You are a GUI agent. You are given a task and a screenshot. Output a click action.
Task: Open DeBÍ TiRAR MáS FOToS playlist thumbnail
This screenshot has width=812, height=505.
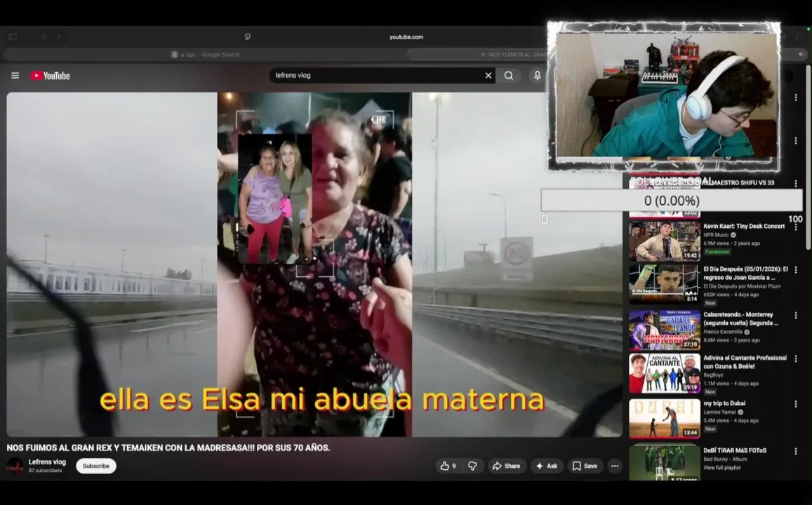pyautogui.click(x=665, y=462)
